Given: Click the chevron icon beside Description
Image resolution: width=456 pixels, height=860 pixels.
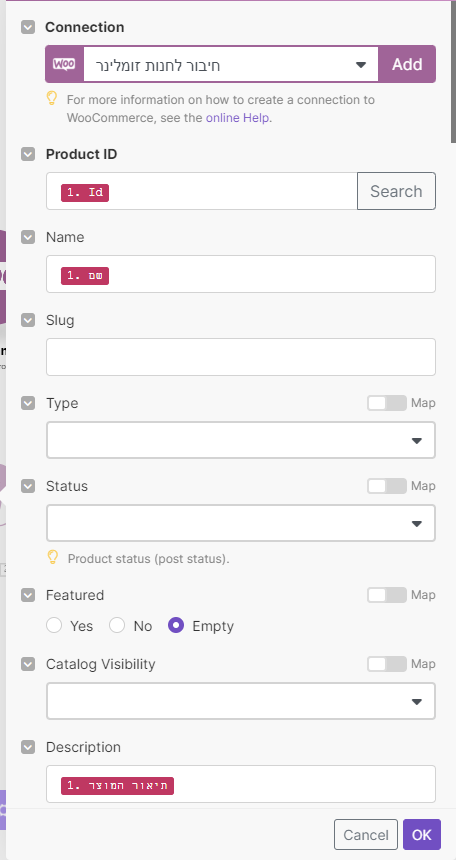Looking at the screenshot, I should [x=28, y=748].
